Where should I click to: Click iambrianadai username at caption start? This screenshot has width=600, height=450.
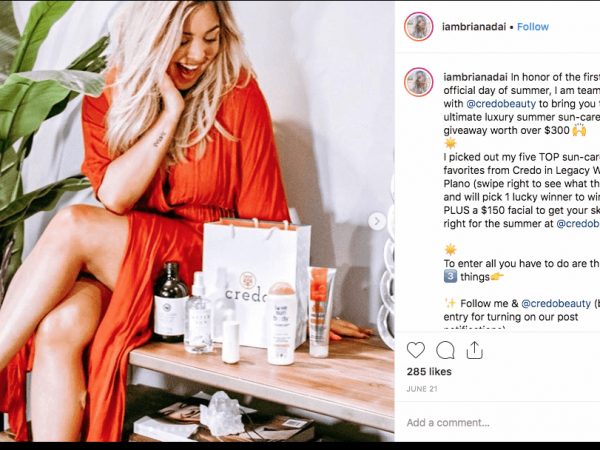point(476,77)
